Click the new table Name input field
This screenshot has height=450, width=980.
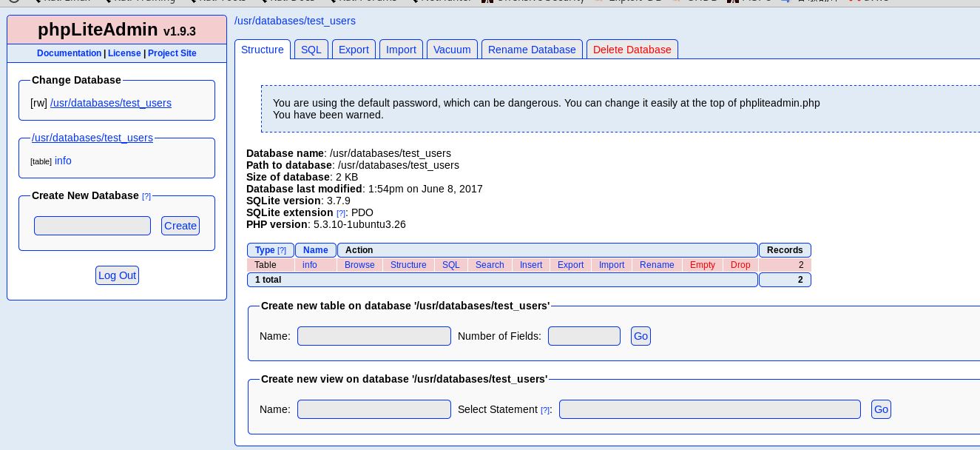[374, 336]
